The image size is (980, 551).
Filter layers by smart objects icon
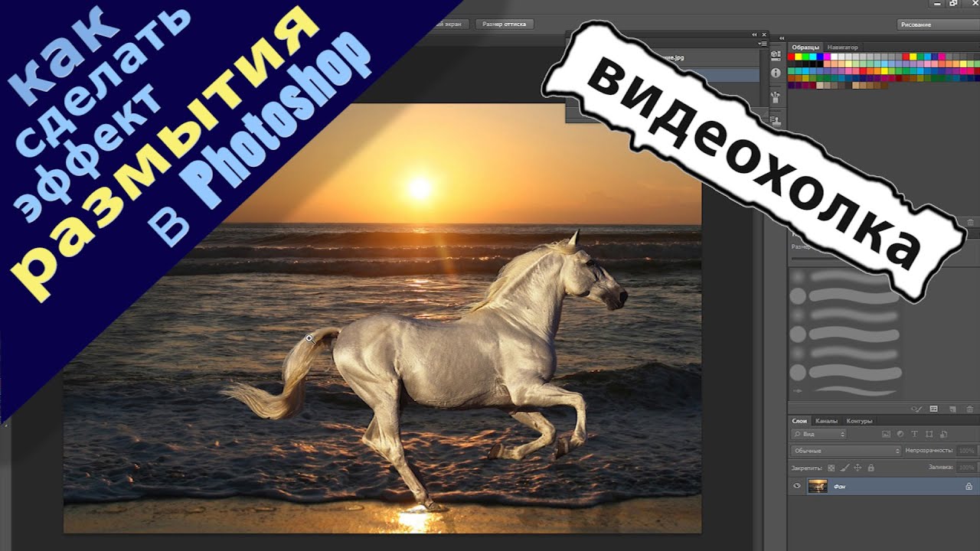point(944,434)
